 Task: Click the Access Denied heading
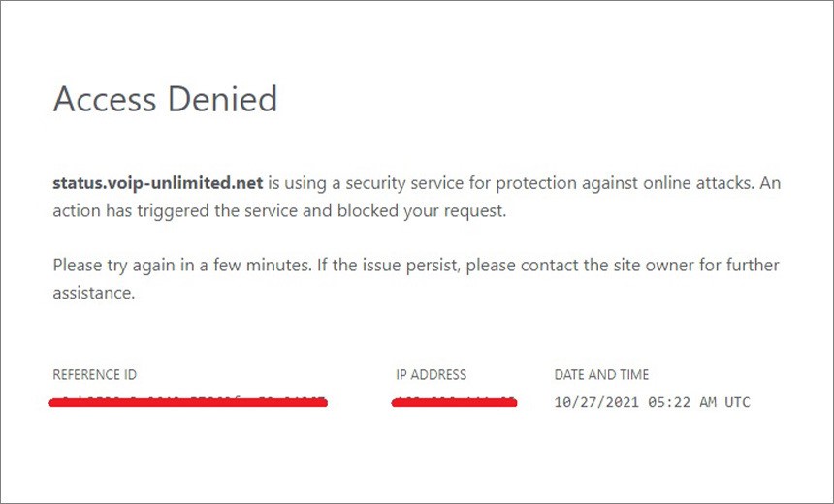tap(165, 99)
